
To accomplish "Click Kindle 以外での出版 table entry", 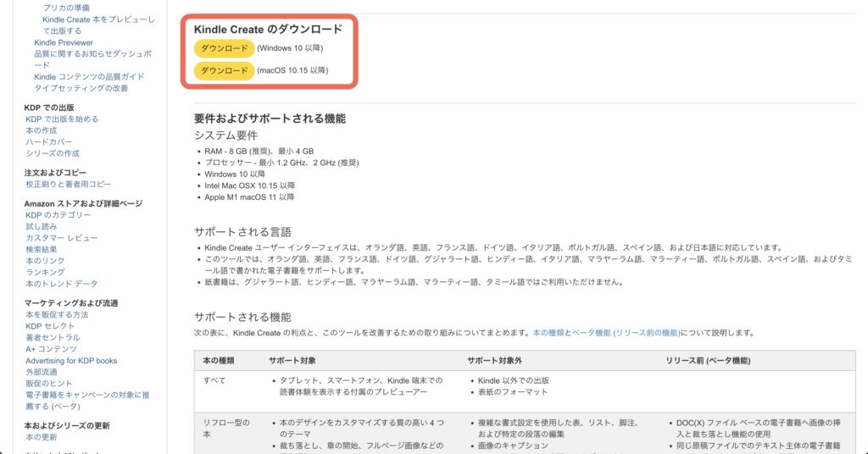I will click(513, 380).
